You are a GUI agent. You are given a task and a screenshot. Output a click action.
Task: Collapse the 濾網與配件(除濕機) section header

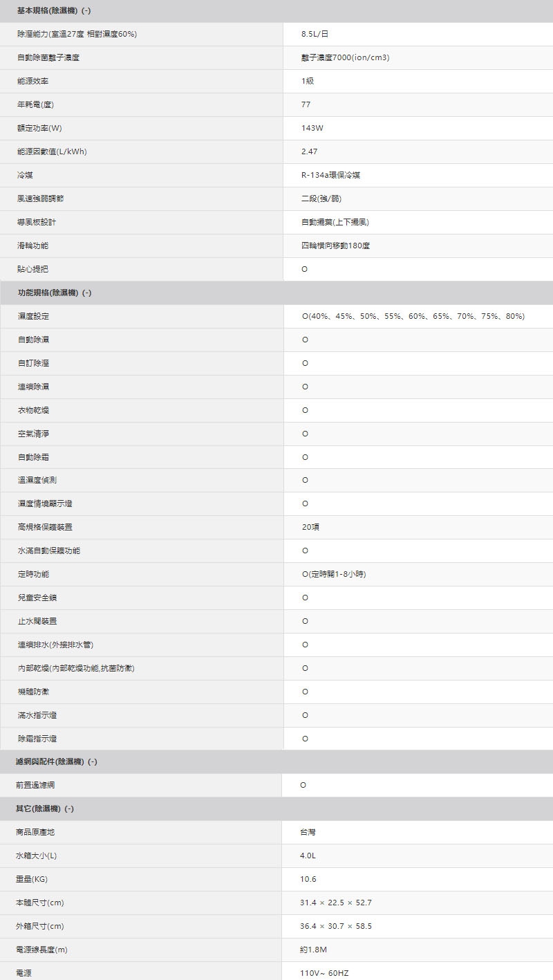tap(57, 762)
